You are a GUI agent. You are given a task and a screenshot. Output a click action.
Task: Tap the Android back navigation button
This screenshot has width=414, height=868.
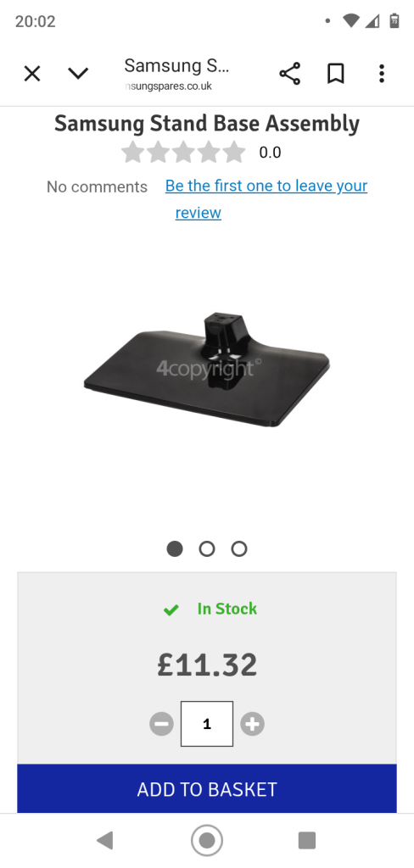(x=104, y=840)
